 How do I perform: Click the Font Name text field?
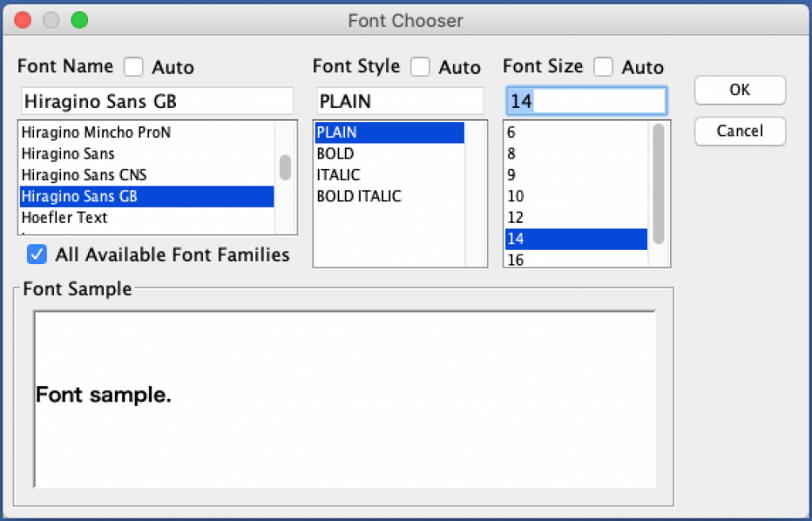tap(157, 102)
